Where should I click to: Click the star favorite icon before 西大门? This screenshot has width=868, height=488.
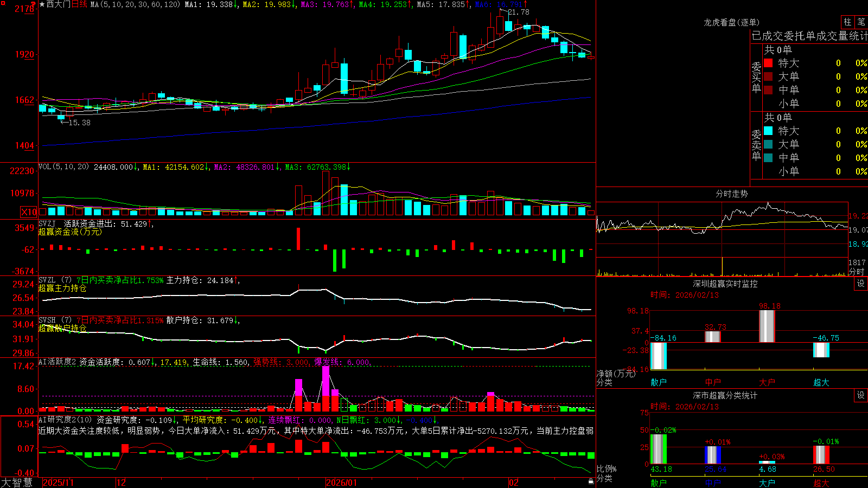[x=42, y=4]
